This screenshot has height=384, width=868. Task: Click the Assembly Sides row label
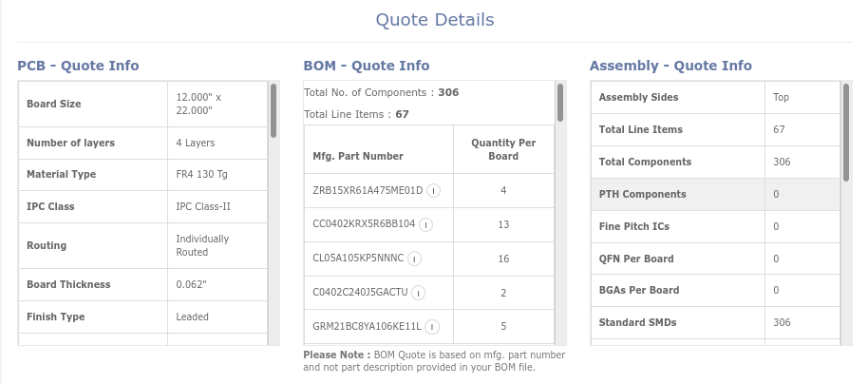point(638,97)
